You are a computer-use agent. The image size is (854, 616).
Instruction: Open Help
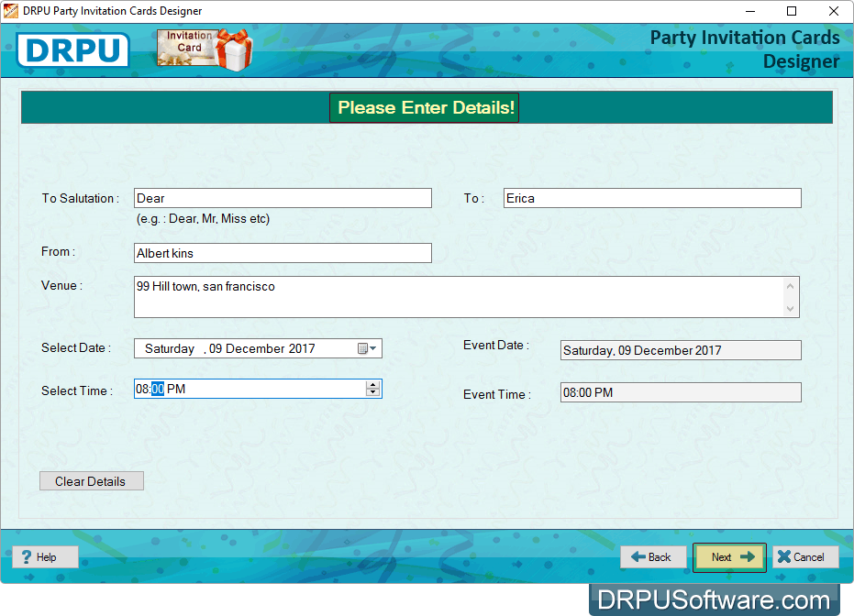[x=45, y=556]
